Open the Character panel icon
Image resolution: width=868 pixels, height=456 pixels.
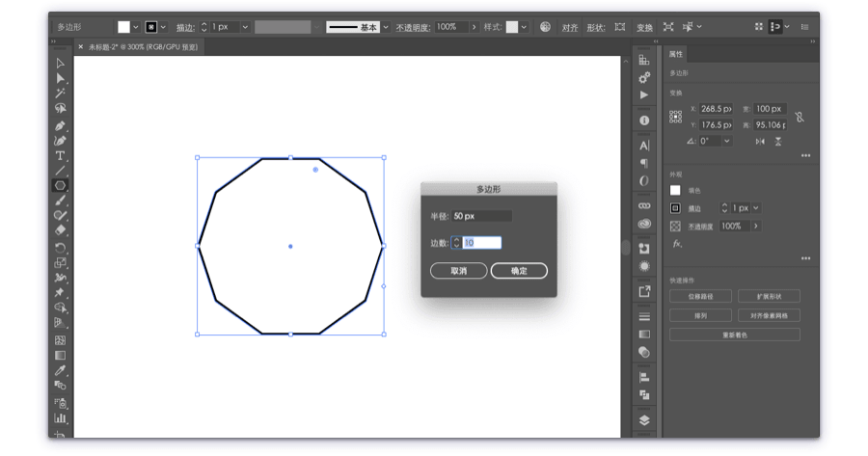(644, 146)
